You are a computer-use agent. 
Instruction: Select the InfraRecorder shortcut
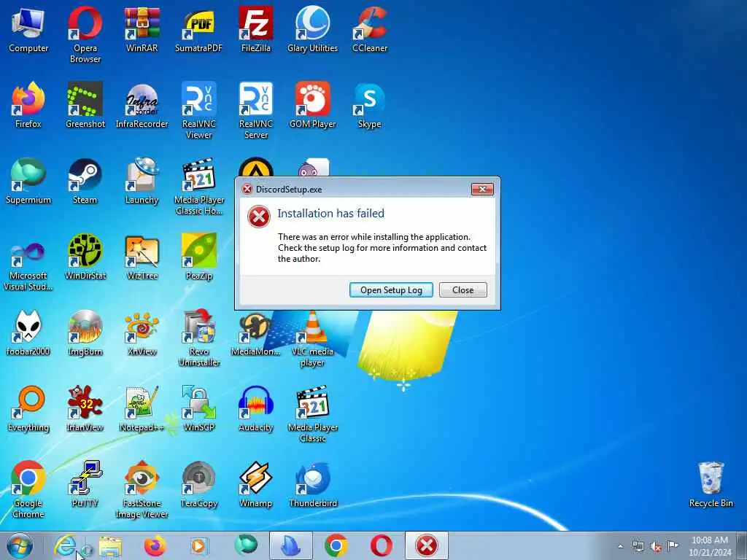pos(142,105)
